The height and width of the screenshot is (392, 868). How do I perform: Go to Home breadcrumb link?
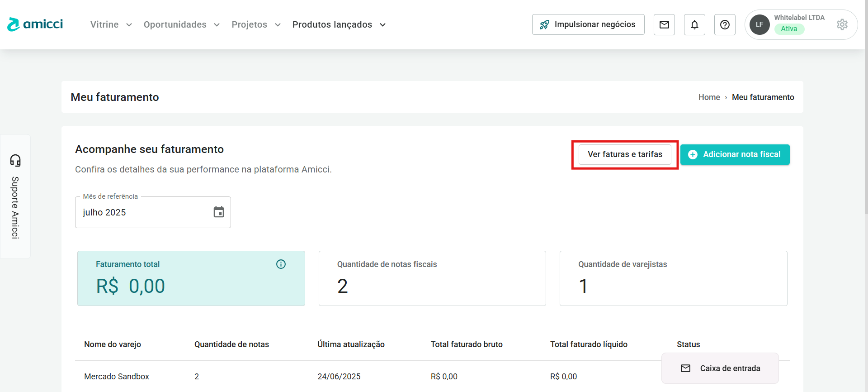pyautogui.click(x=709, y=97)
